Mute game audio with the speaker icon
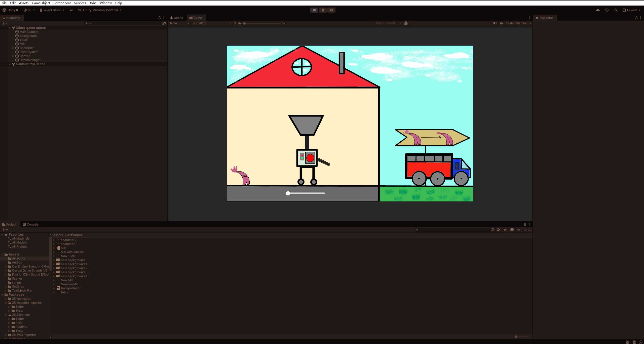644x344 pixels. 495,23
